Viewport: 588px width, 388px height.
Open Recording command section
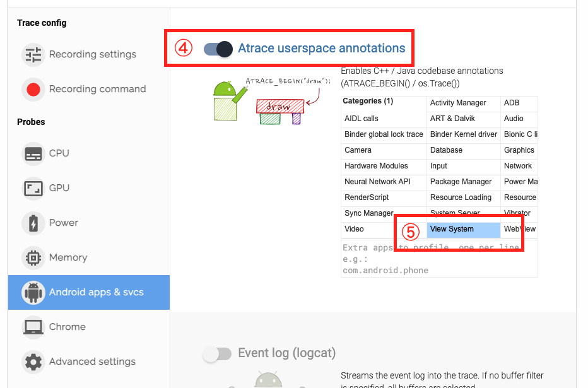89,89
